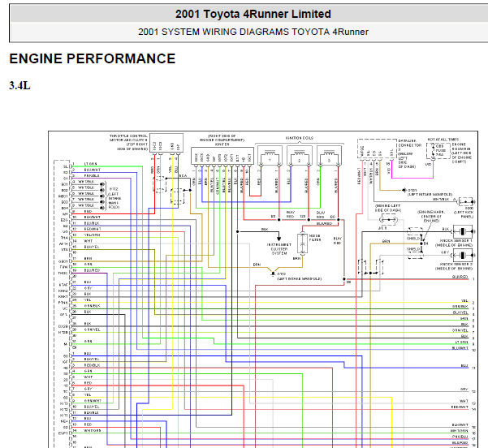Viewport: 488px width, 448px height.
Task: Click the 'KNOCK SENSOR 1' label
Action: coord(456,241)
